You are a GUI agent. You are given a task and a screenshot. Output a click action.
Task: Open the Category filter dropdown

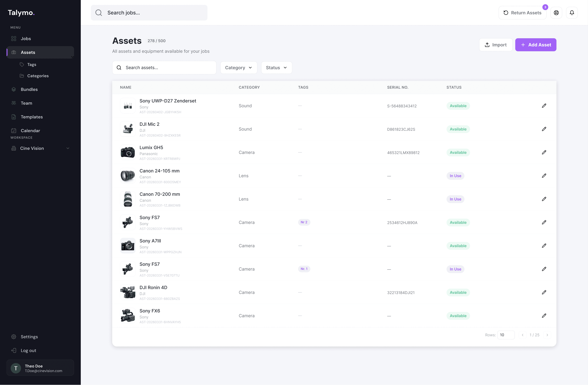pyautogui.click(x=238, y=68)
